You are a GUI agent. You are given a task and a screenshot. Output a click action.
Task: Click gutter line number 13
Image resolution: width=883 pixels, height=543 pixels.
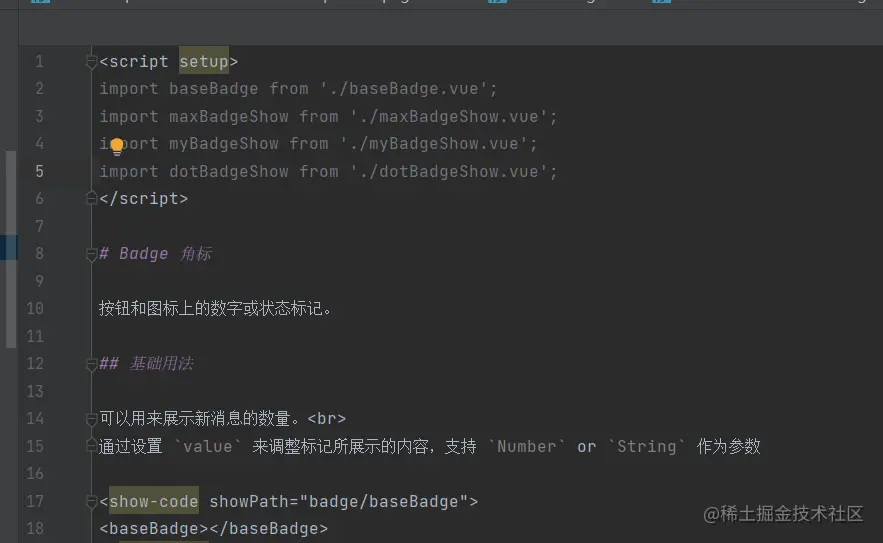pyautogui.click(x=35, y=391)
